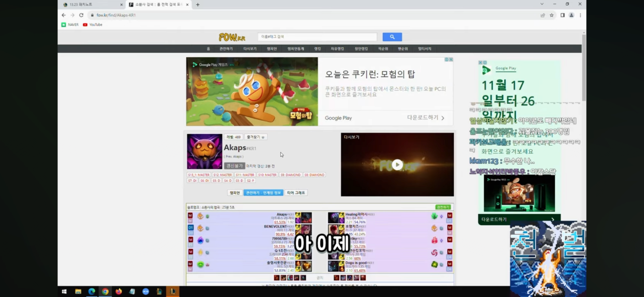This screenshot has height=297, width=644.
Task: Open Microsoft Edge from the taskbar
Action: 92,291
